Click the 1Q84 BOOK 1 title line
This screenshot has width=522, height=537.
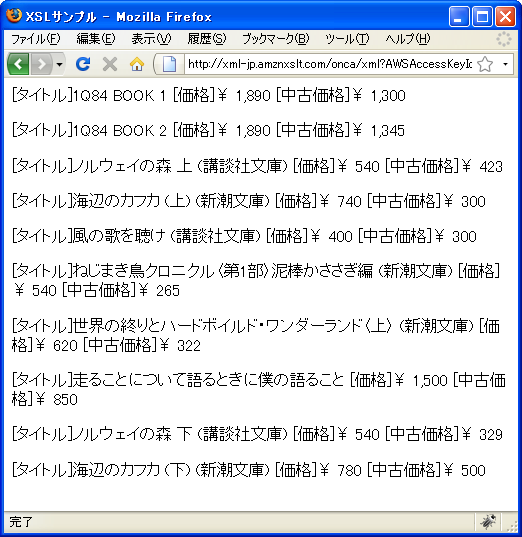[209, 95]
